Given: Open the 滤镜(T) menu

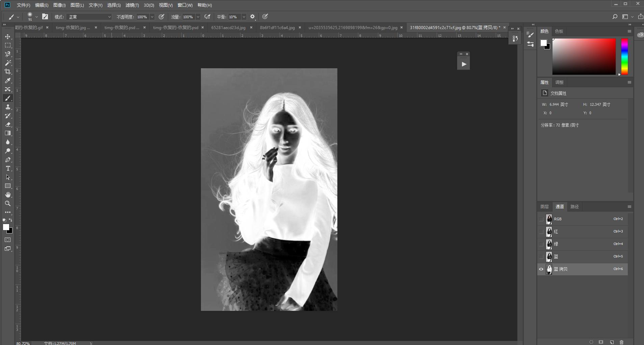Looking at the screenshot, I should (132, 5).
